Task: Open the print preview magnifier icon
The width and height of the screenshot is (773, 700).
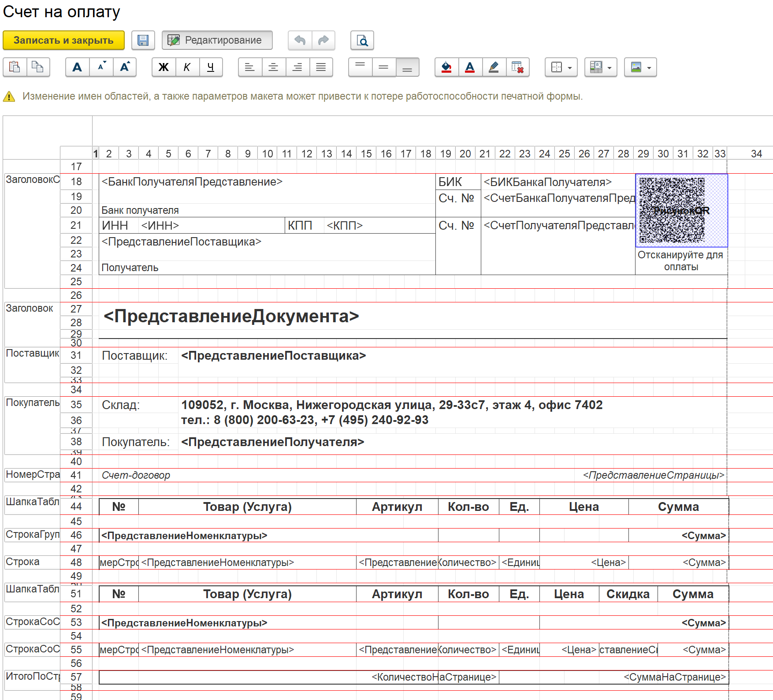Action: (362, 41)
